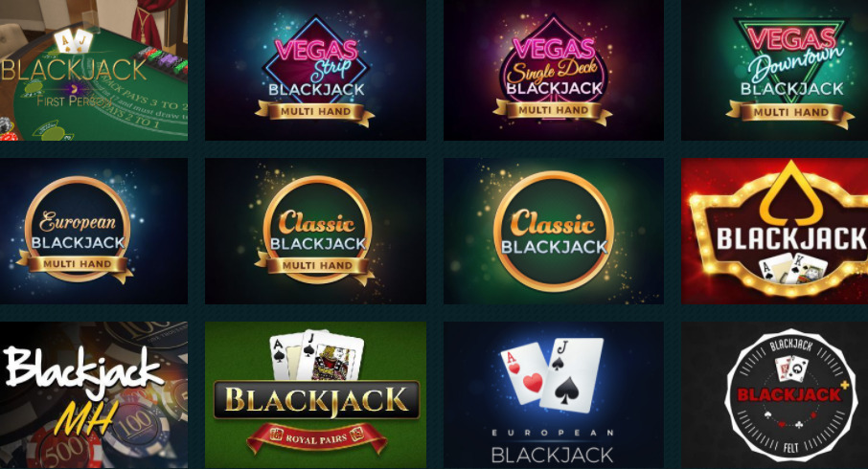Viewport: 868px width, 469px height.
Task: Click the ace of hearts card icon
Action: [x=524, y=372]
